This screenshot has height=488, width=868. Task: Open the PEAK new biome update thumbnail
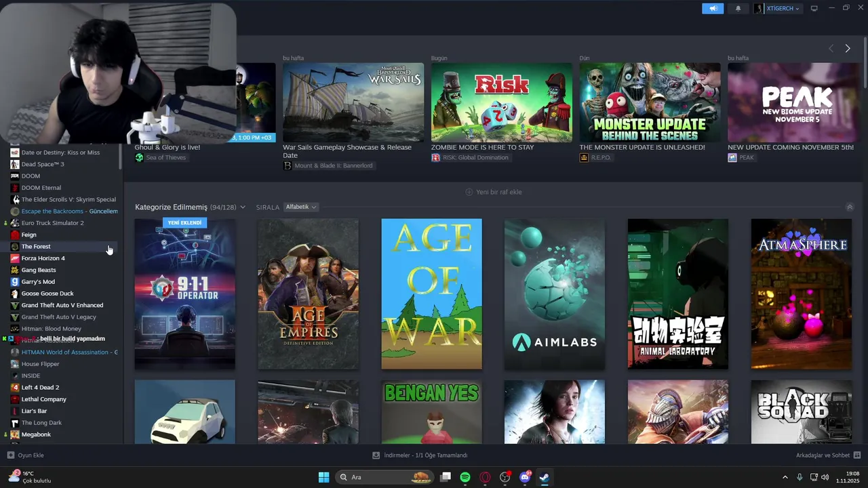coord(793,102)
